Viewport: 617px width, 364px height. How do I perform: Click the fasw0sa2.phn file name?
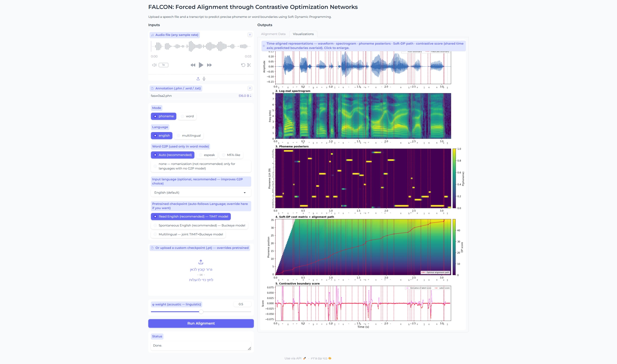[x=161, y=96]
